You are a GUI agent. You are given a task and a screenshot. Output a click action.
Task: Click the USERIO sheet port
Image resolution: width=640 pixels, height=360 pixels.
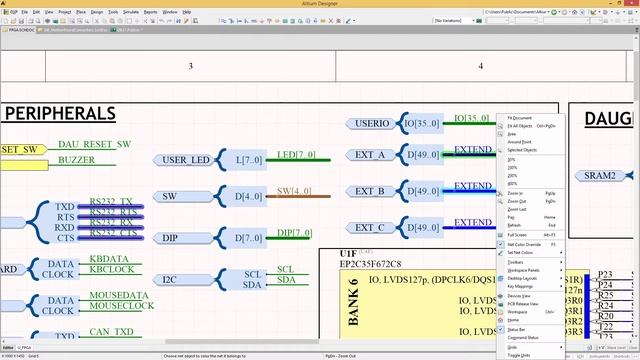pos(371,123)
